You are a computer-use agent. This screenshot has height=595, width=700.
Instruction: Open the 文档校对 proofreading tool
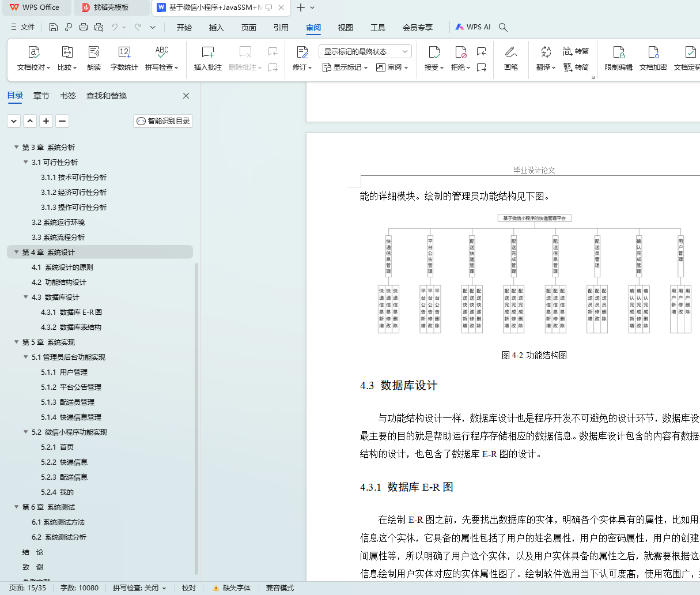click(33, 59)
